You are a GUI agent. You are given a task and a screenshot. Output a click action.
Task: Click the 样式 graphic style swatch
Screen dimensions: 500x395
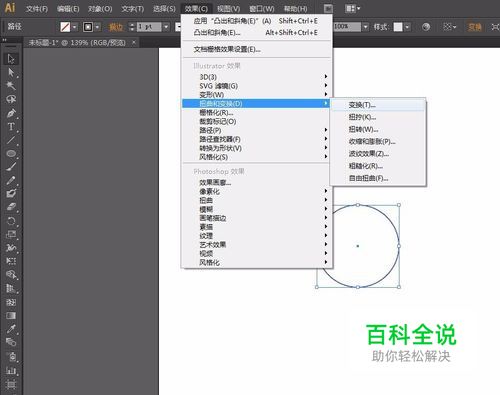pos(398,27)
